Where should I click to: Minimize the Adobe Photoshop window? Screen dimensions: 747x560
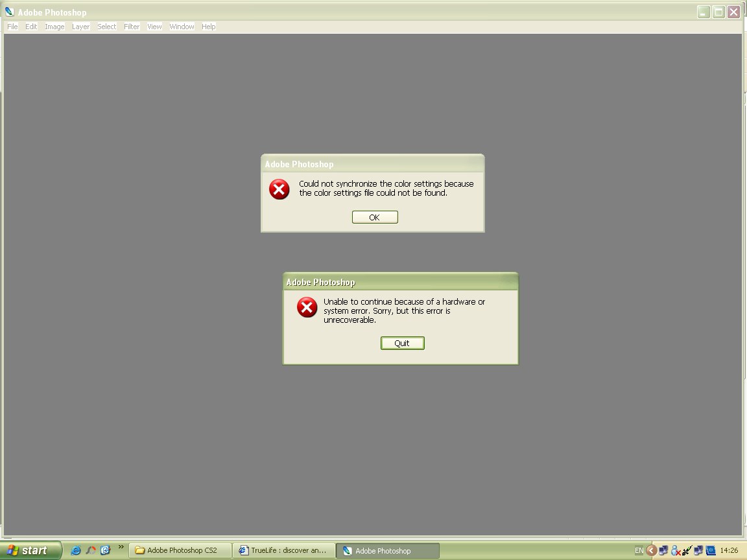704,12
